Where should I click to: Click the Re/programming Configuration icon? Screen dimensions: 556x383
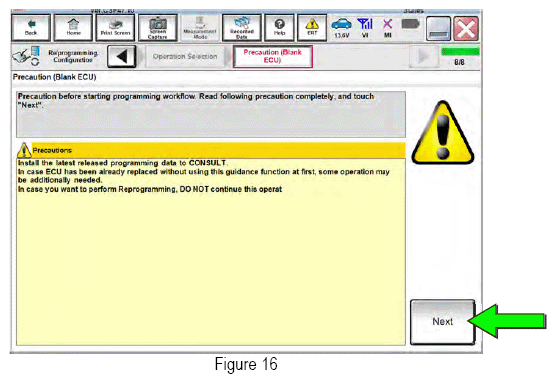tap(26, 56)
